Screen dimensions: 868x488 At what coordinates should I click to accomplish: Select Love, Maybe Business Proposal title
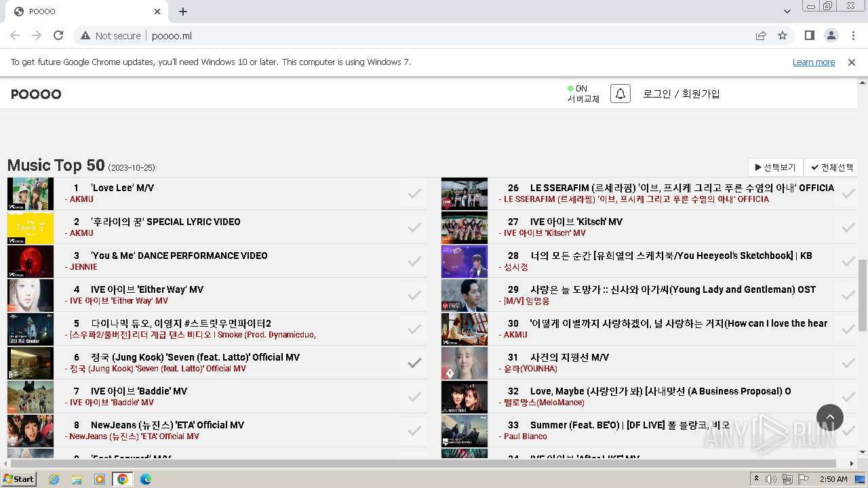tap(660, 391)
